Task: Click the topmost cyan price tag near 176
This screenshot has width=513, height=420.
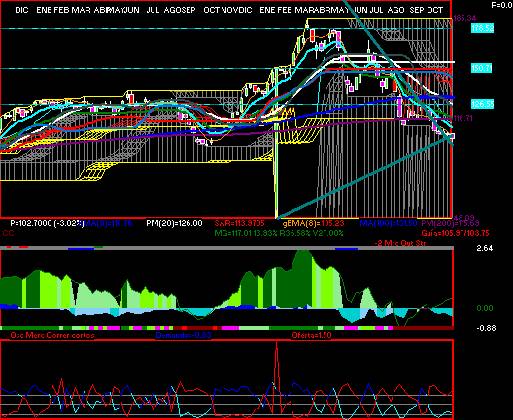Action: 482,28
